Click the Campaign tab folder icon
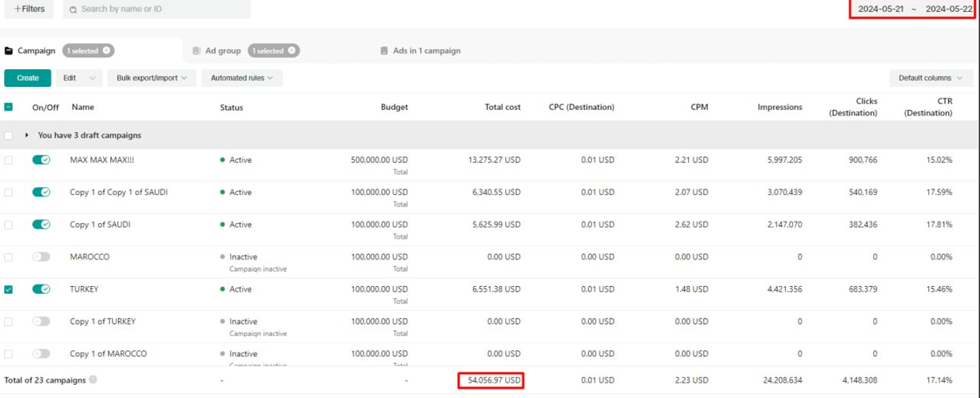 [x=9, y=51]
